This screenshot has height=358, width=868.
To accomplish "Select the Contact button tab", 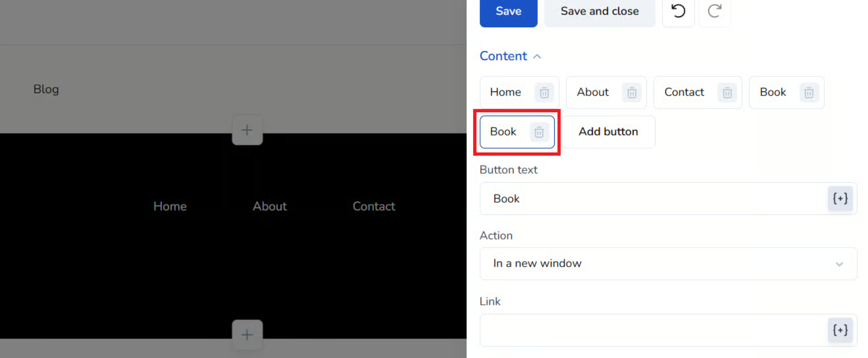I will click(684, 92).
